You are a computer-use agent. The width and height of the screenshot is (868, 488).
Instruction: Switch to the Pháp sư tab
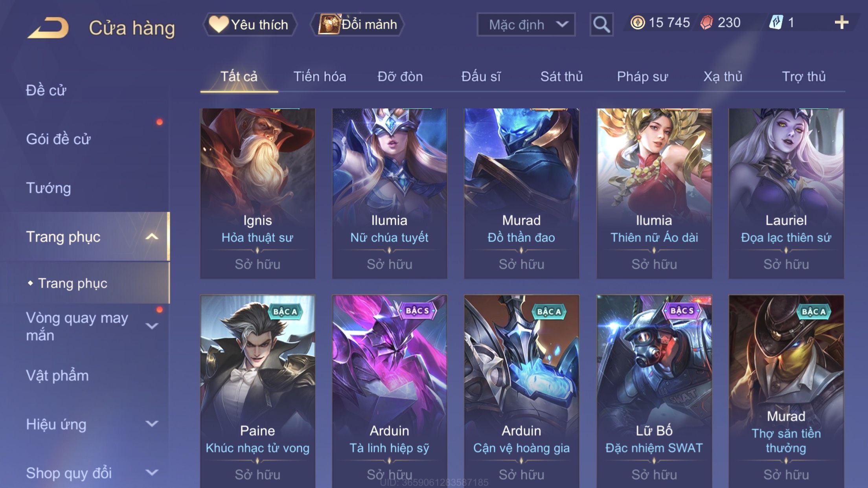(x=642, y=76)
